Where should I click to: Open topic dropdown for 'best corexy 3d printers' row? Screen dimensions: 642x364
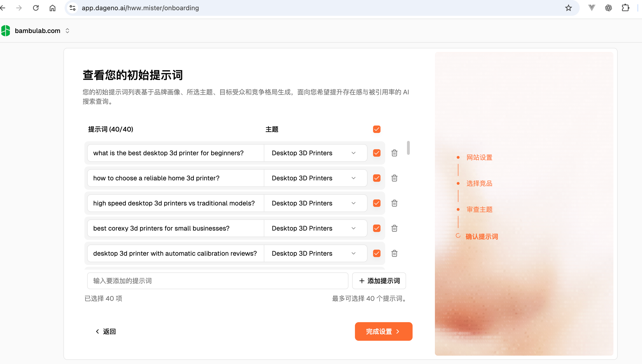coord(315,228)
